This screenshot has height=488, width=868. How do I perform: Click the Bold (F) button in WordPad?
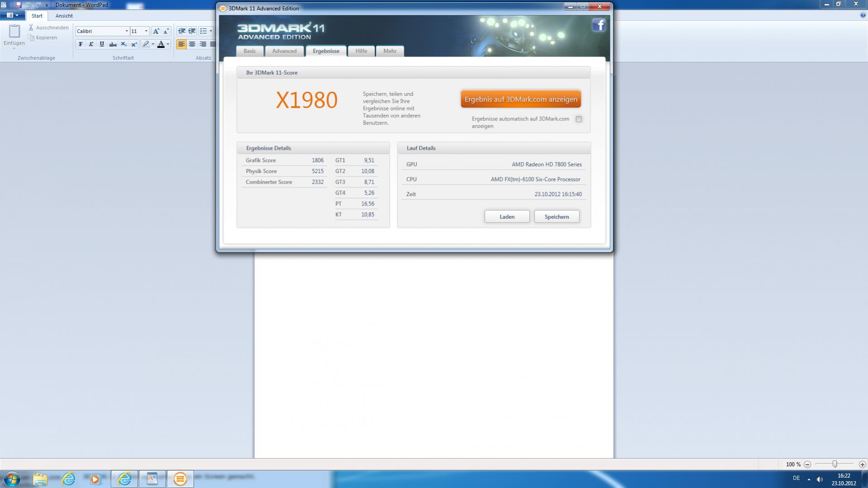[81, 44]
